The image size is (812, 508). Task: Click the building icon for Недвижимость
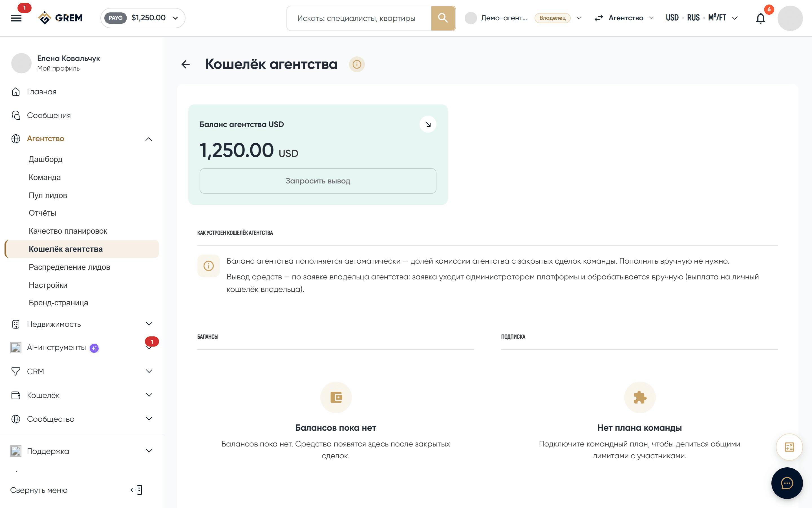[16, 324]
